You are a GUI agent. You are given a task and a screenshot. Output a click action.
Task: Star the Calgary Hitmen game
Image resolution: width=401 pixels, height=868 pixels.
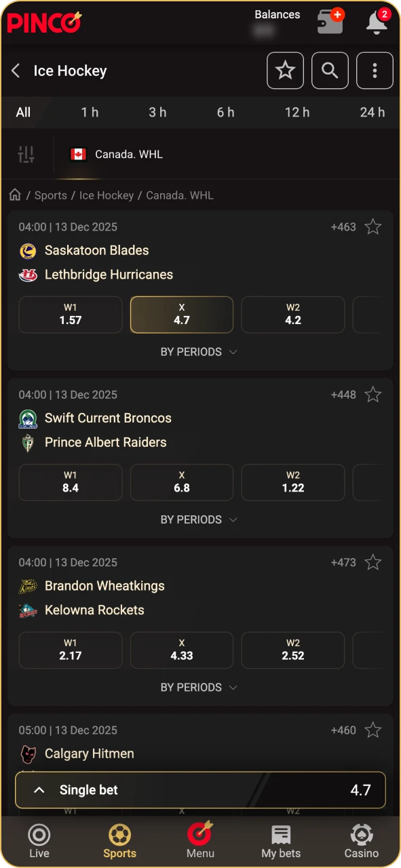373,730
